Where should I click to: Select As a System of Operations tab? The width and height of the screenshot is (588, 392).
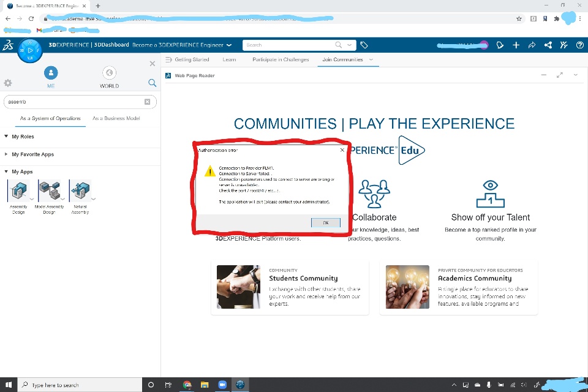pyautogui.click(x=50, y=118)
